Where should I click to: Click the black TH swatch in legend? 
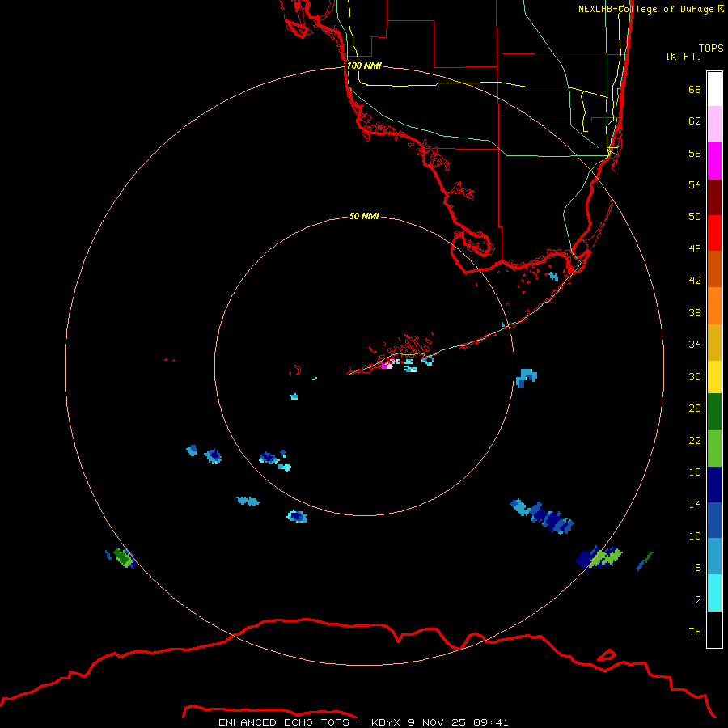[x=714, y=629]
